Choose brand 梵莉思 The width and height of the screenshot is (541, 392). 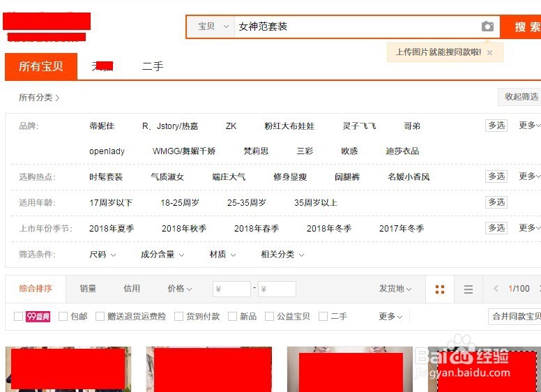tap(256, 151)
